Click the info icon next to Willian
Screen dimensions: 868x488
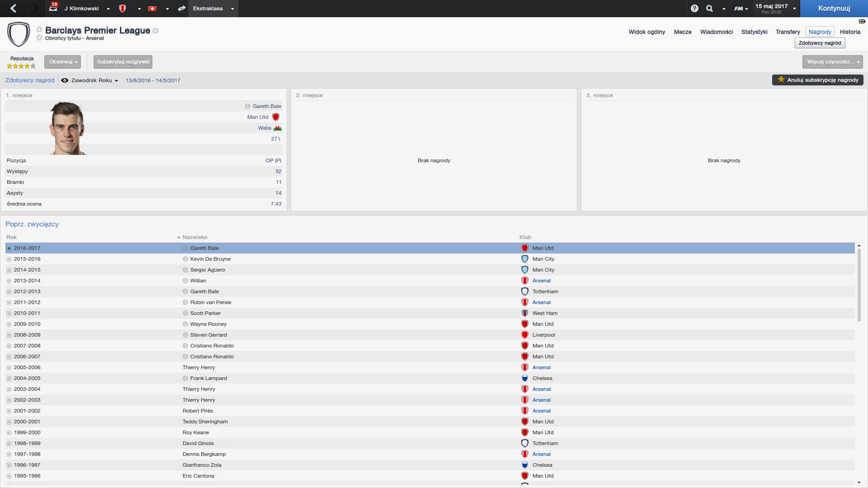(x=185, y=281)
